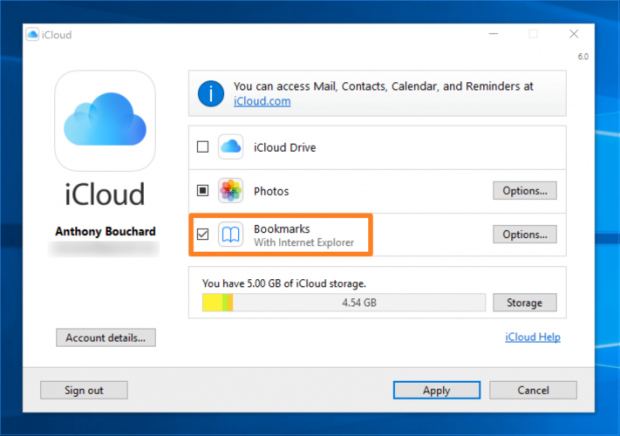
Task: Click the Photos flower icon
Action: (x=232, y=190)
